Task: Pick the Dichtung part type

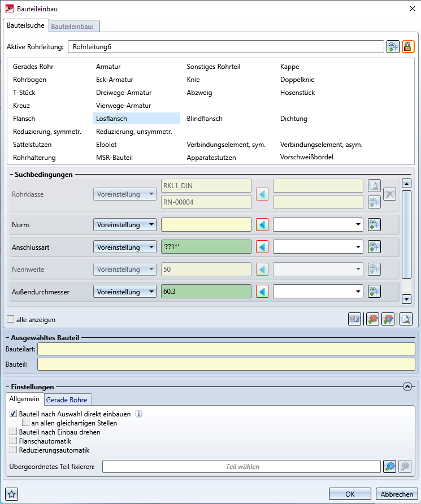Action: pyautogui.click(x=294, y=119)
